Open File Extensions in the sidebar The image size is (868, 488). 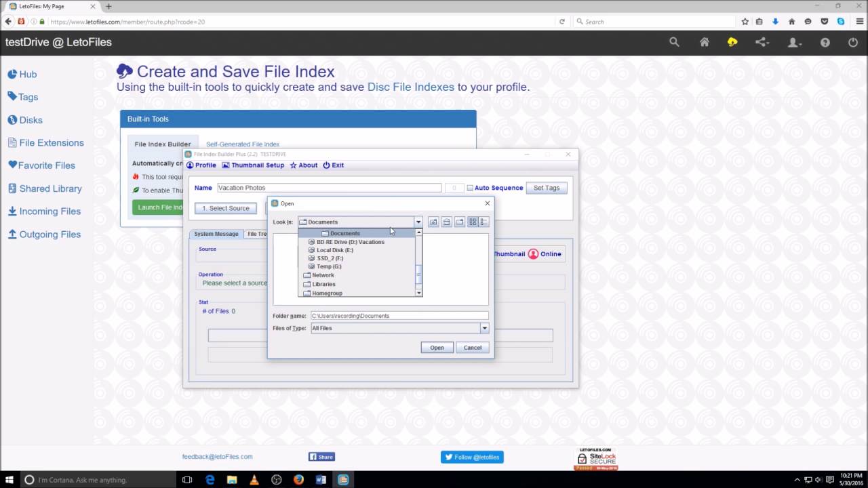pyautogui.click(x=46, y=143)
